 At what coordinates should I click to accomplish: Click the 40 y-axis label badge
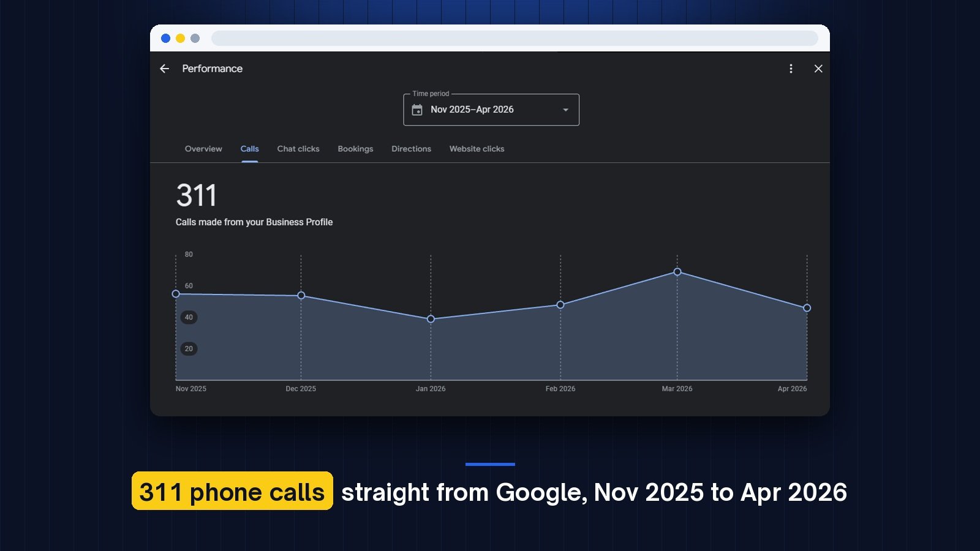[189, 317]
